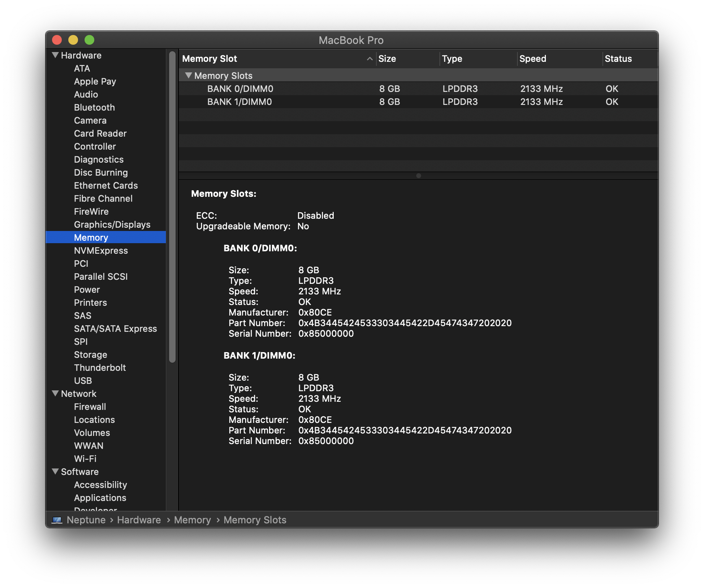The height and width of the screenshot is (588, 704).
Task: Select Apple Pay in the sidebar
Action: 95,81
